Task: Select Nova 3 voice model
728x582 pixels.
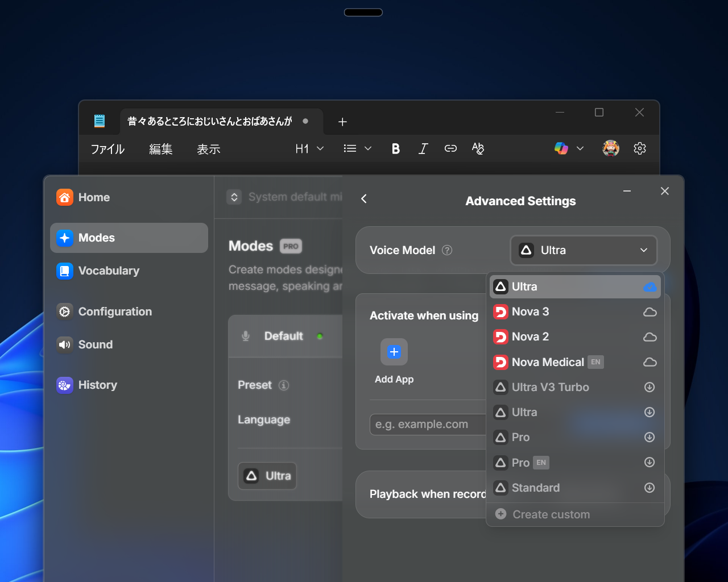Action: 575,311
